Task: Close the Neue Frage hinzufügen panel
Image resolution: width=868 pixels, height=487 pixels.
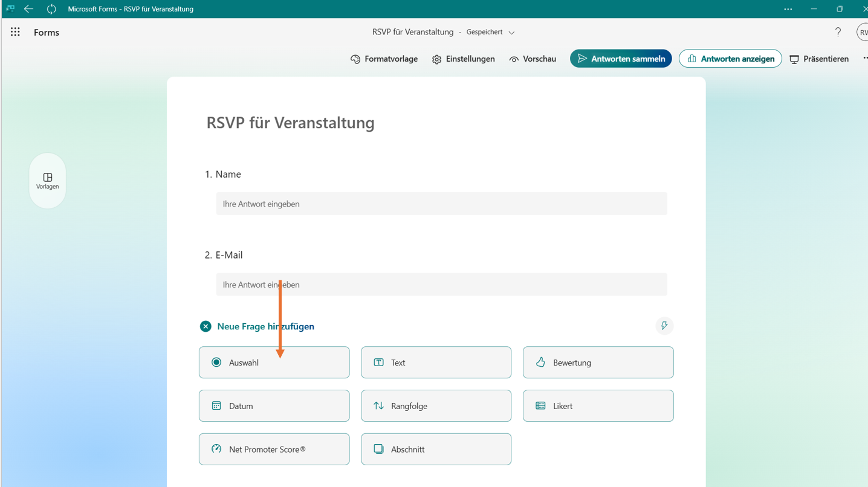Action: point(206,326)
